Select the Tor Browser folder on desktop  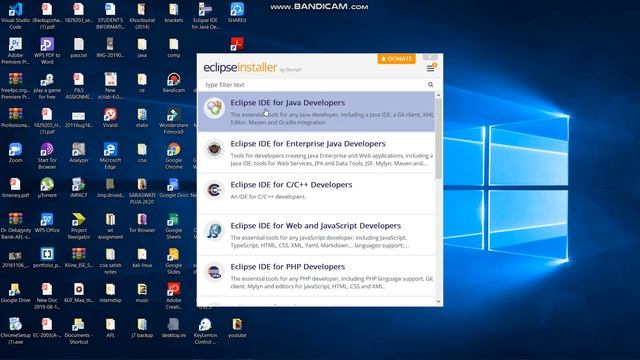point(142,223)
